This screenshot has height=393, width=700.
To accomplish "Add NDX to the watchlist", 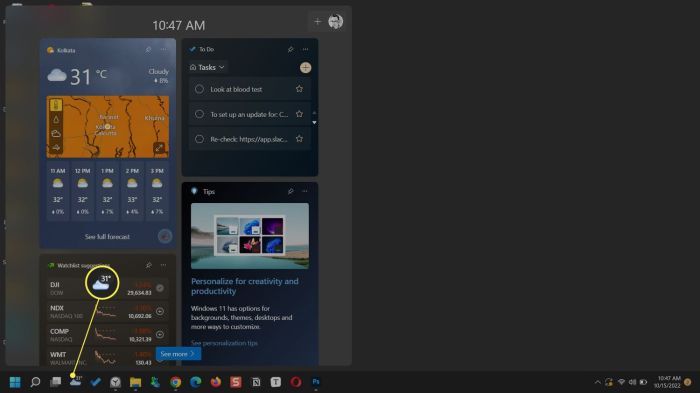I will [160, 311].
